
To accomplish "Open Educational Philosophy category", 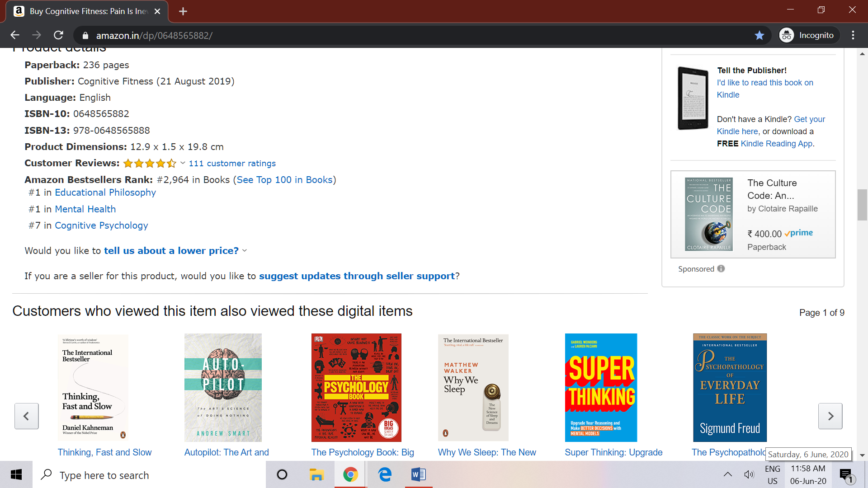I will pos(105,192).
